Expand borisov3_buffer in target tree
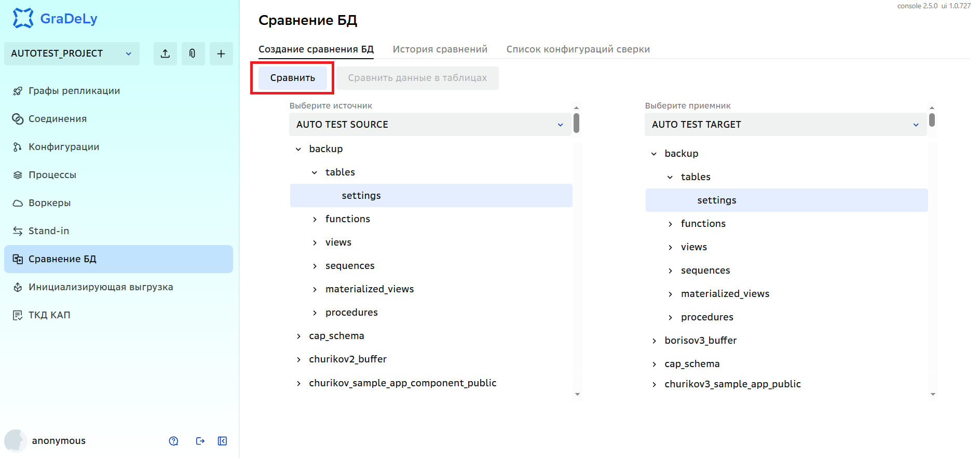This screenshot has width=980, height=459. [x=654, y=341]
